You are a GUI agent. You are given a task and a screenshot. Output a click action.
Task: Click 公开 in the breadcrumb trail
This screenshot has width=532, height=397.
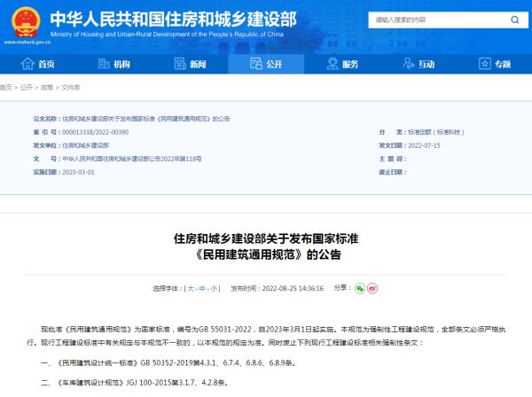(x=27, y=87)
